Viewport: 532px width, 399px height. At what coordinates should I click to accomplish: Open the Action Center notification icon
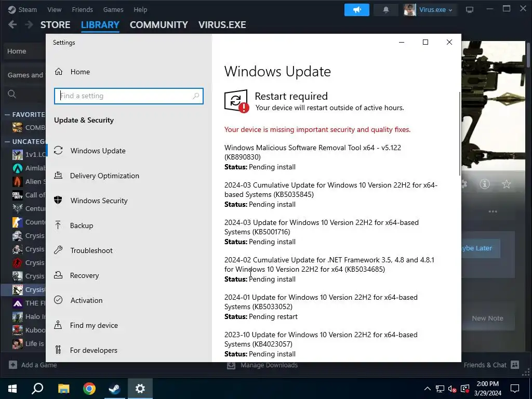[x=515, y=389]
